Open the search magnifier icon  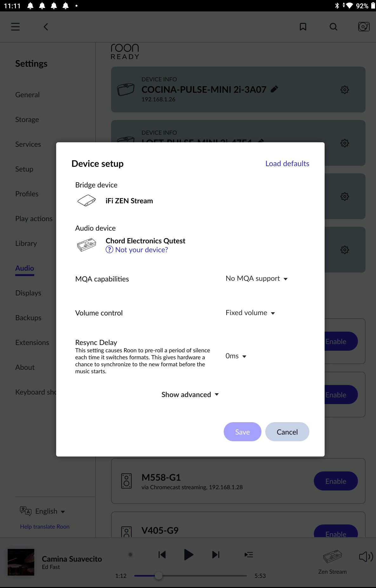(x=333, y=27)
